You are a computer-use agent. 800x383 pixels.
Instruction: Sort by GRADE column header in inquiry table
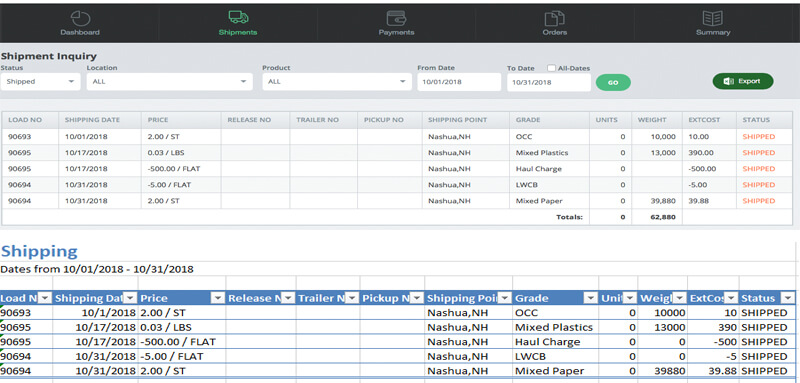pos(528,120)
